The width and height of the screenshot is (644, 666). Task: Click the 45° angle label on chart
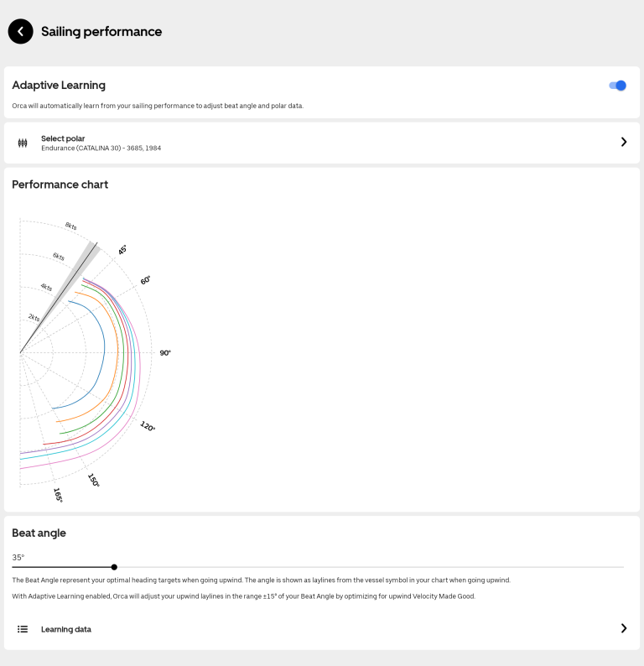(x=122, y=250)
